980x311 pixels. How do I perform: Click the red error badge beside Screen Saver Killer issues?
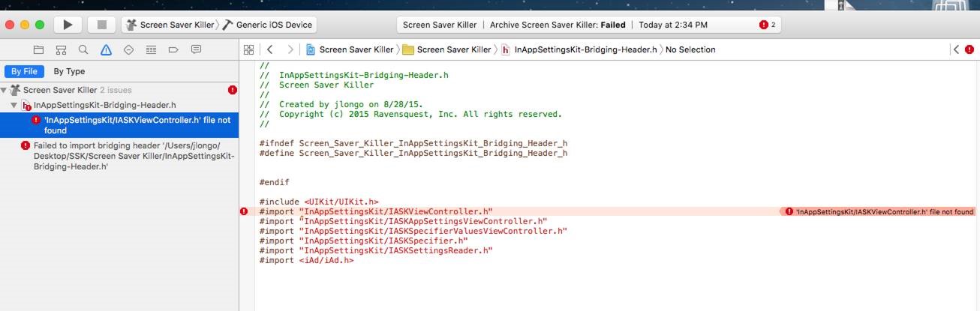pyautogui.click(x=232, y=90)
